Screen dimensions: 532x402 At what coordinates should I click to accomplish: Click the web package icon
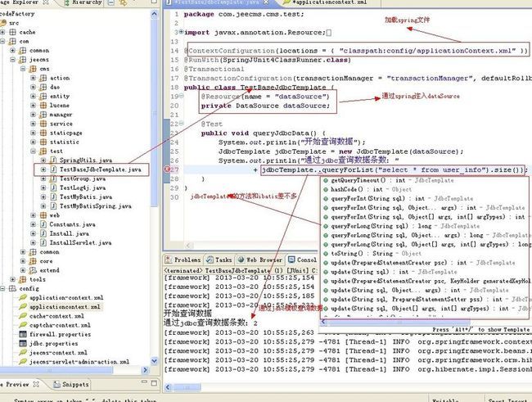click(x=43, y=215)
